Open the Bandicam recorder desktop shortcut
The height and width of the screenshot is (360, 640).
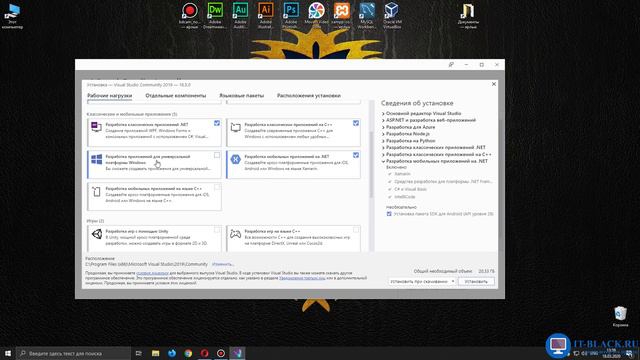[x=189, y=15]
